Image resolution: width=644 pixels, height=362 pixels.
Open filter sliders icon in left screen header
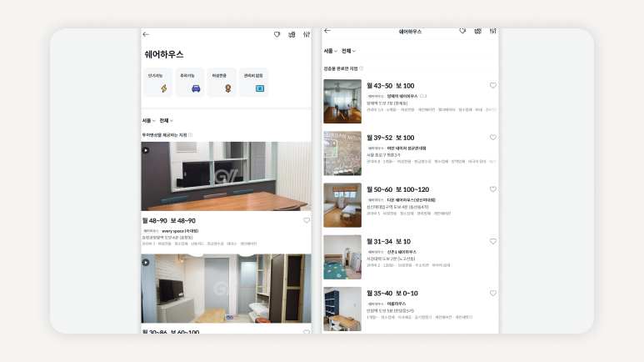[x=307, y=34]
